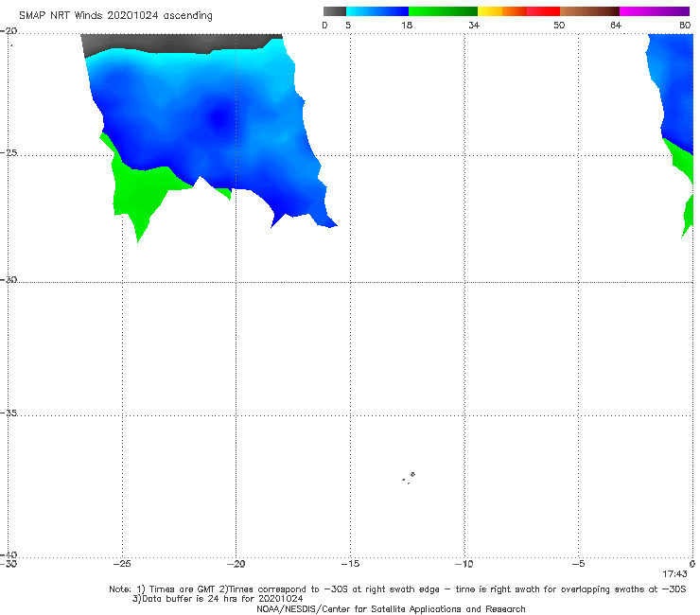Image resolution: width=700 pixels, height=615 pixels.
Task: Click the color bar label 5
Action: click(348, 25)
